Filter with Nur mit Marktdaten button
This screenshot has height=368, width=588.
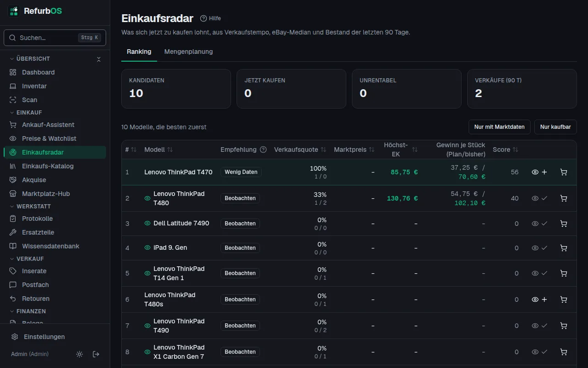tap(499, 127)
